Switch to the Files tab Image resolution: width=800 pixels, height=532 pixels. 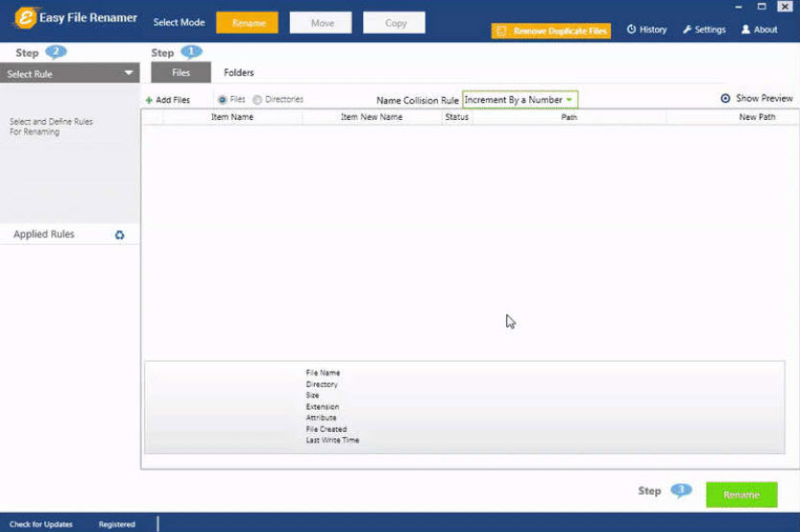pos(182,72)
